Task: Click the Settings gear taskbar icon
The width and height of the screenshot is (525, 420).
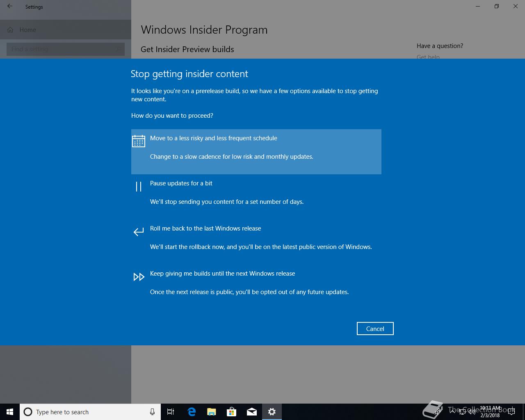Action: point(272,412)
